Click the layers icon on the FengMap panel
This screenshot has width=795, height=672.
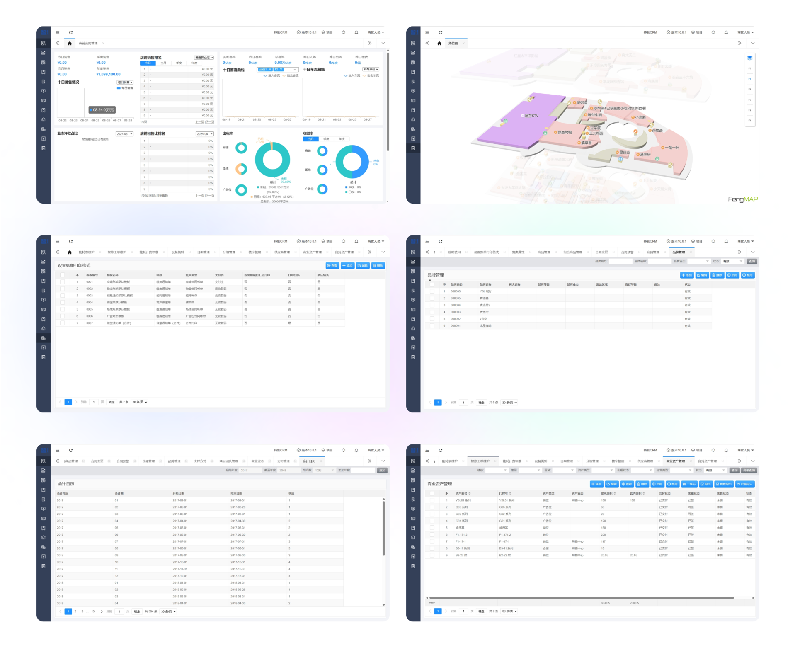pyautogui.click(x=749, y=58)
